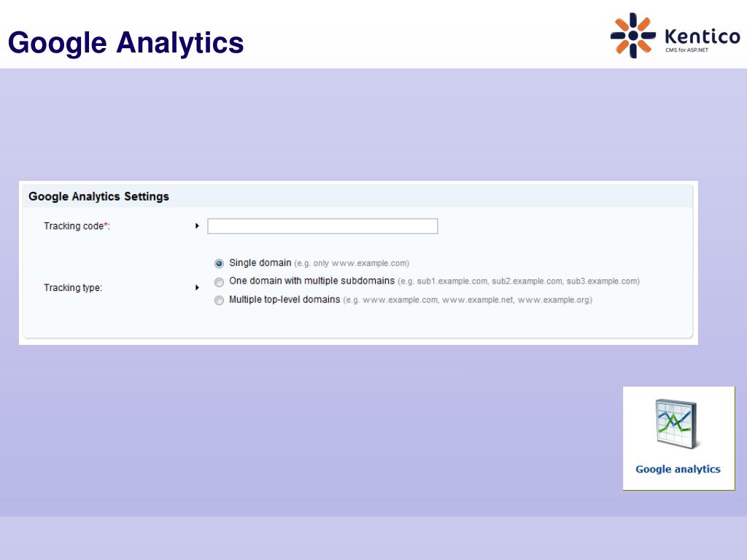Click the arrow next to Tracking code
This screenshot has height=560, width=747.
[x=197, y=226]
